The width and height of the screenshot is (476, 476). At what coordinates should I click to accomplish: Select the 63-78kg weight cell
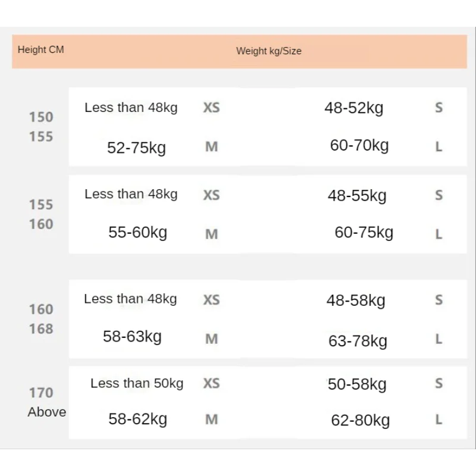coord(358,341)
